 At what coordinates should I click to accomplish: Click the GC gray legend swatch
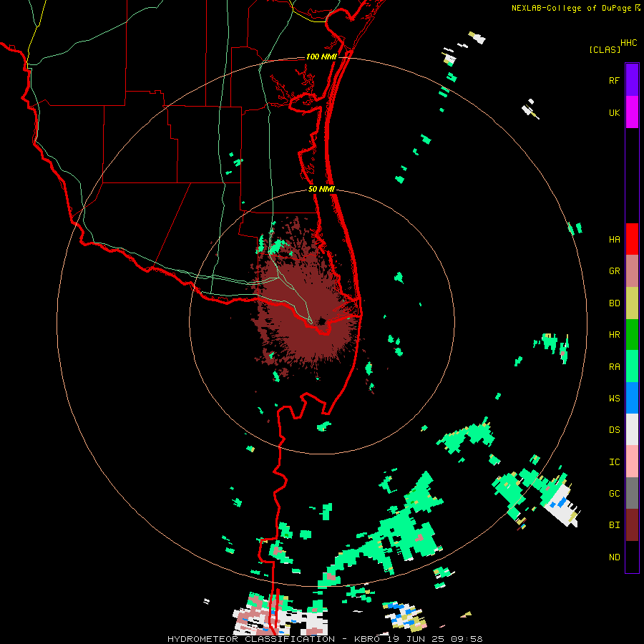[x=632, y=493]
